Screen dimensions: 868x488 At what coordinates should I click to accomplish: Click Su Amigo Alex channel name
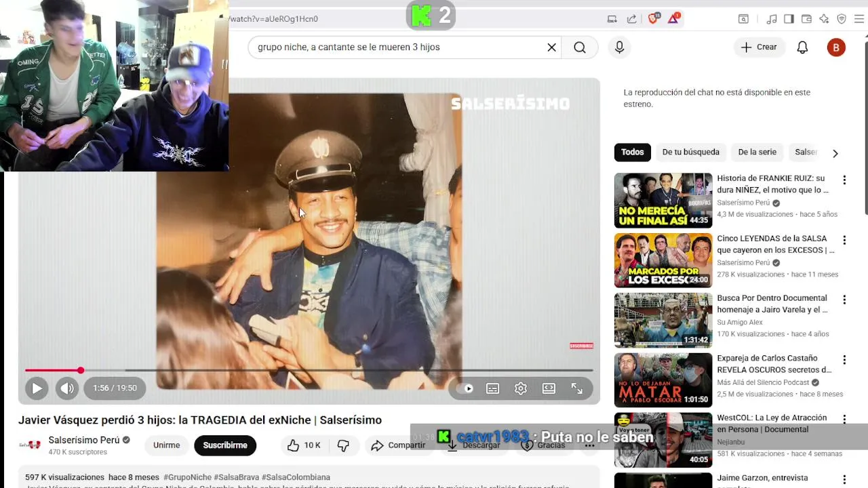click(x=740, y=323)
